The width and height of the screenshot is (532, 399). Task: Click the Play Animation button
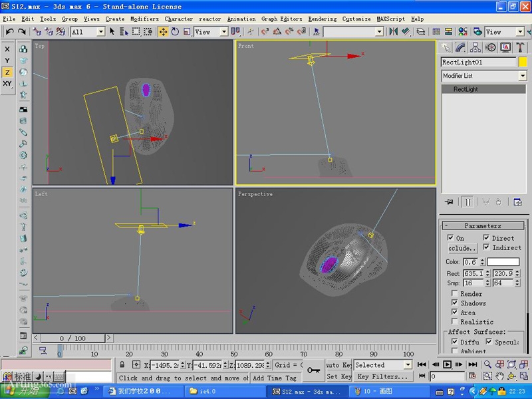point(447,364)
